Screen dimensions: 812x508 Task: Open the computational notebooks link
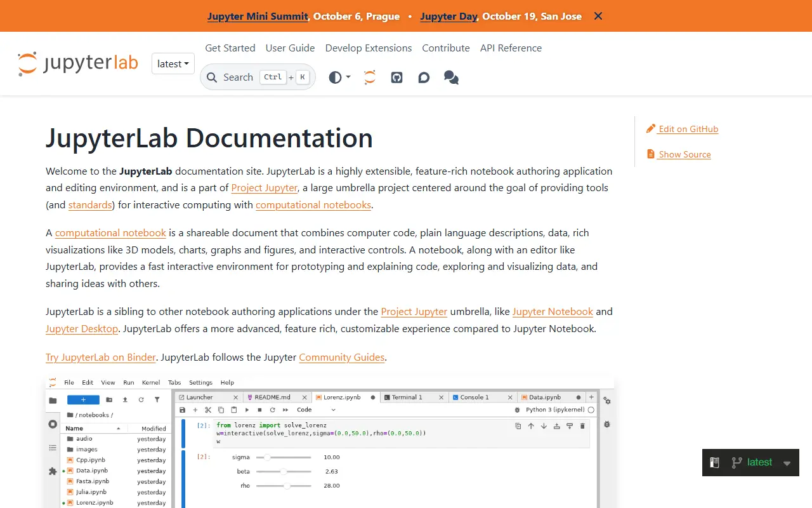313,205
